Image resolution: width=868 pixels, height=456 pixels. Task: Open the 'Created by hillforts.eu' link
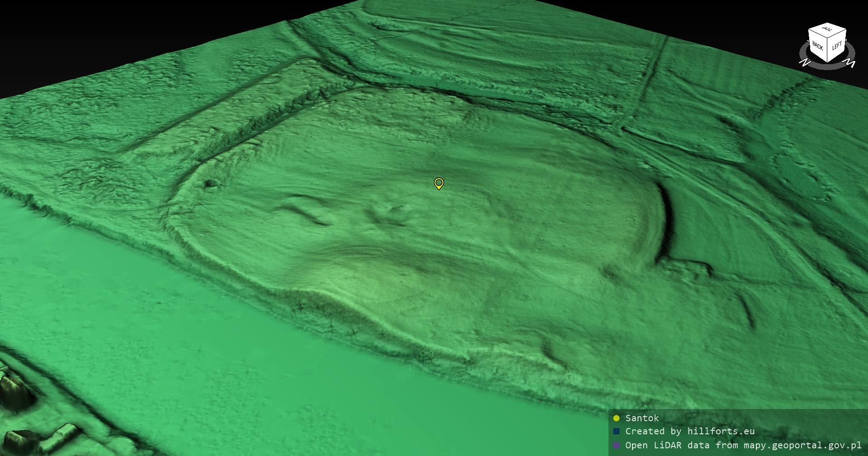(x=689, y=432)
